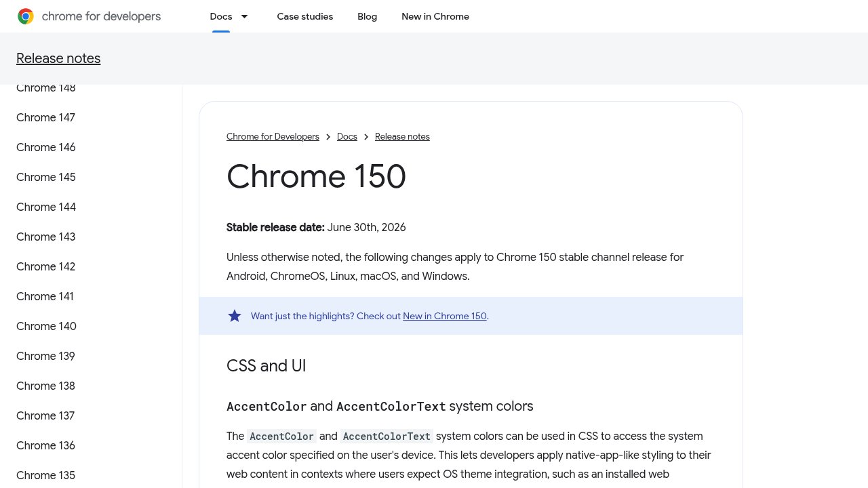The height and width of the screenshot is (488, 868).
Task: Click the 'CSS and UI' section heading
Action: tap(267, 366)
